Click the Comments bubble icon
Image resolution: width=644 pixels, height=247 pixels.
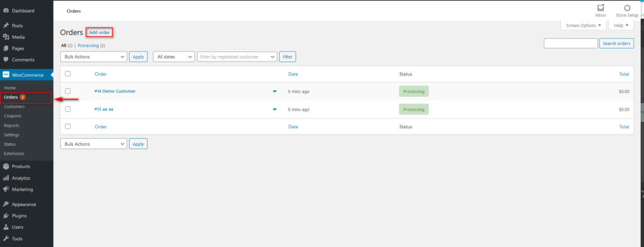[6, 60]
